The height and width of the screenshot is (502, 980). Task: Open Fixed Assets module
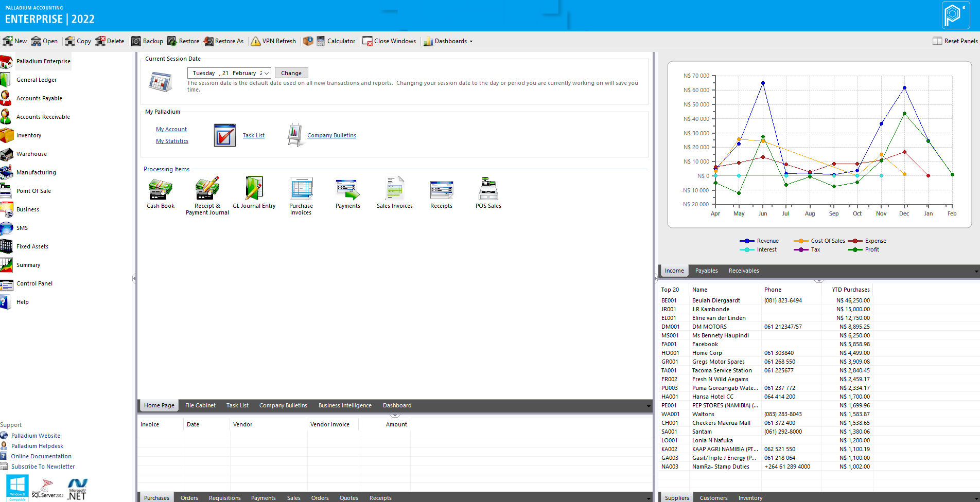(32, 246)
